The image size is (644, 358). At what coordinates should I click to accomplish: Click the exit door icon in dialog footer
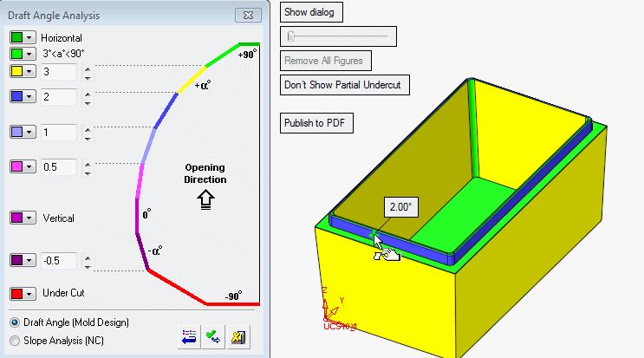coord(237,337)
